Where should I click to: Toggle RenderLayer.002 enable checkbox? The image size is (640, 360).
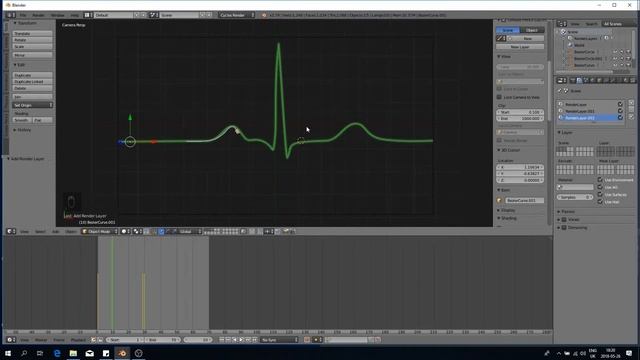coord(620,118)
